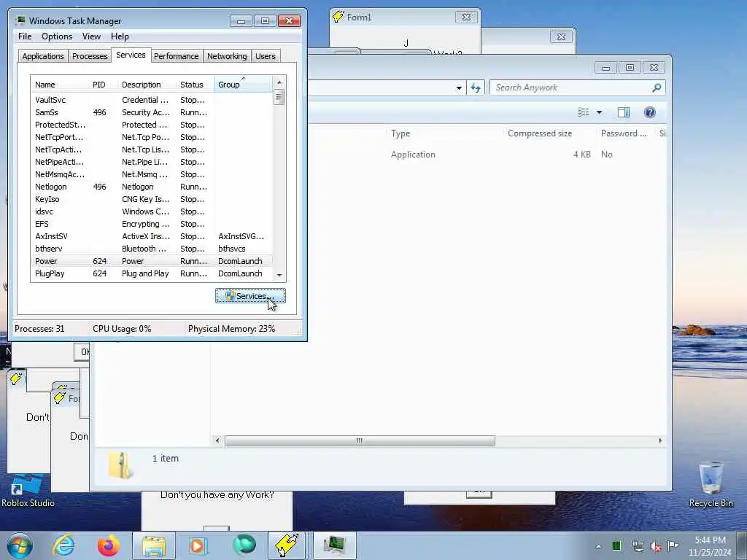Sort services by the Description column

pos(147,85)
